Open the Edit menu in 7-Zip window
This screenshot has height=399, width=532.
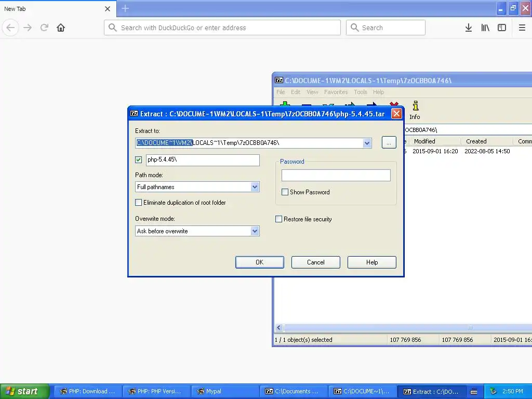296,92
